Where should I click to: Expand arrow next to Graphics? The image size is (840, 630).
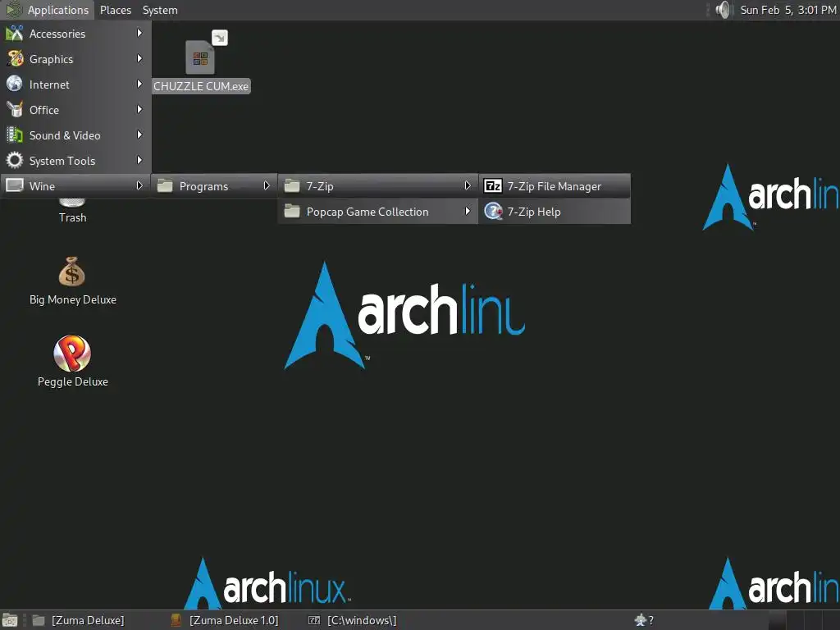click(139, 58)
